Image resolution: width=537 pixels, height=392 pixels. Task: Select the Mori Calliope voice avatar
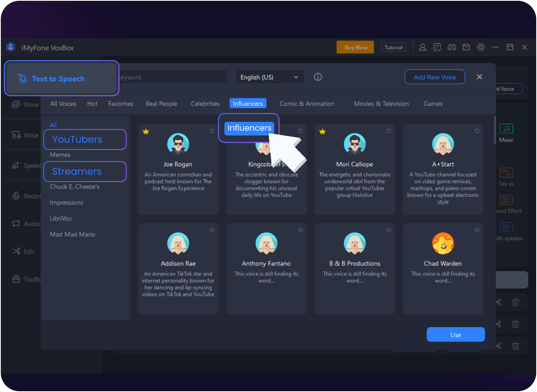pos(355,144)
